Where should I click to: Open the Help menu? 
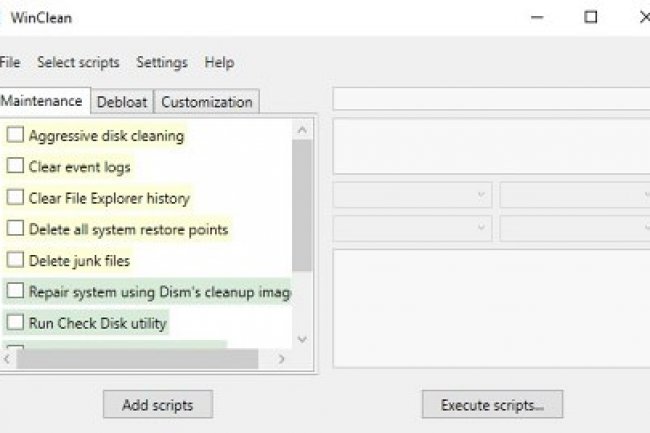[x=219, y=62]
